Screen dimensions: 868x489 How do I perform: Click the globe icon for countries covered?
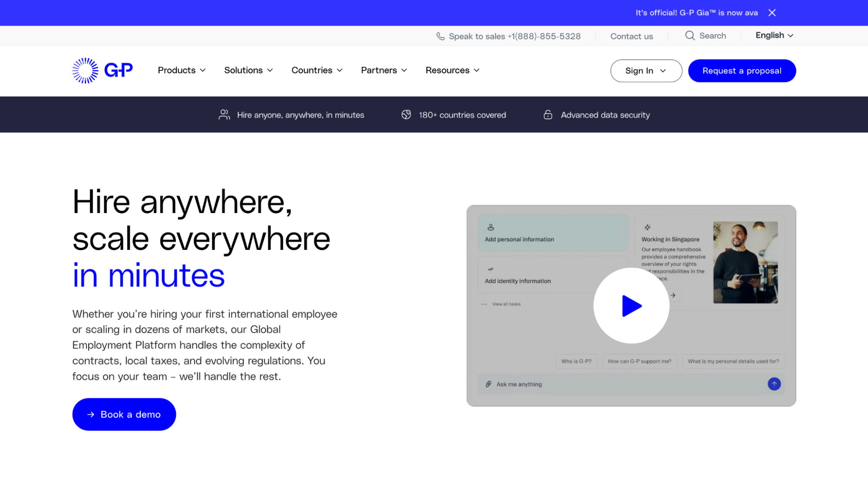click(406, 115)
